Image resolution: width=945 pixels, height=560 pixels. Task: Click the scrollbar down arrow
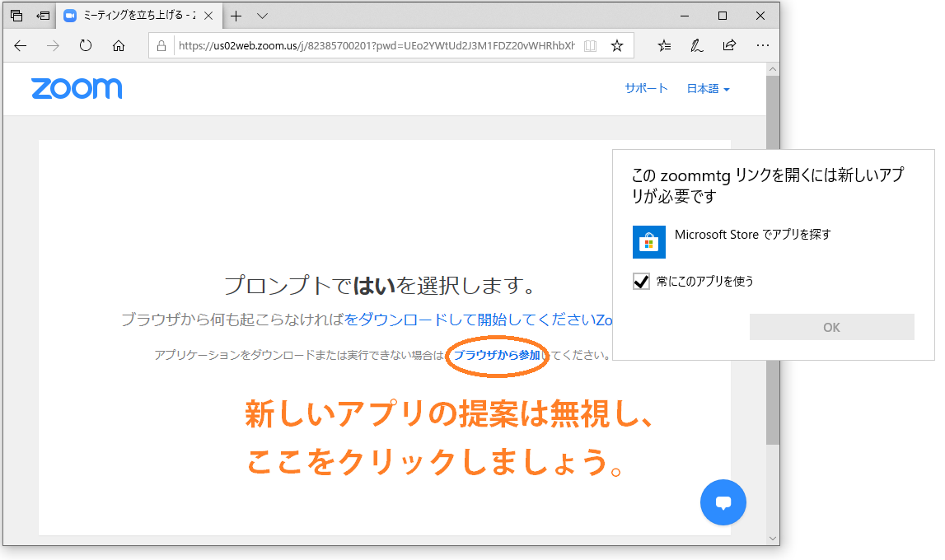(x=773, y=539)
